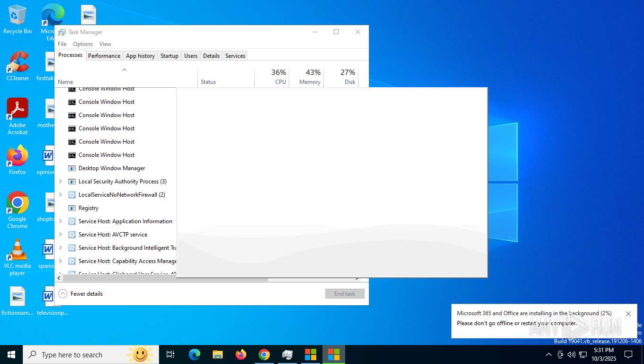
Task: Open Task View from the taskbar
Action: [170, 355]
